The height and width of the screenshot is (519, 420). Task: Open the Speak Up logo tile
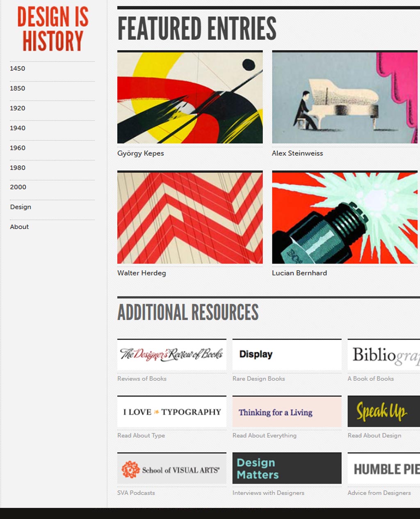[384, 411]
